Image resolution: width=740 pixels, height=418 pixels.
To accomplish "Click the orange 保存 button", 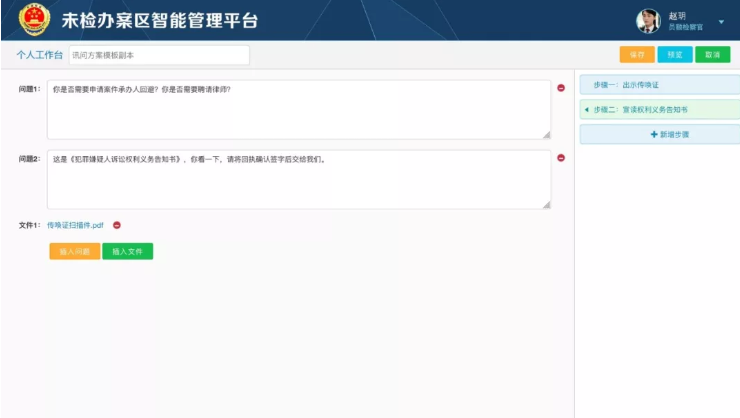I will coord(636,55).
